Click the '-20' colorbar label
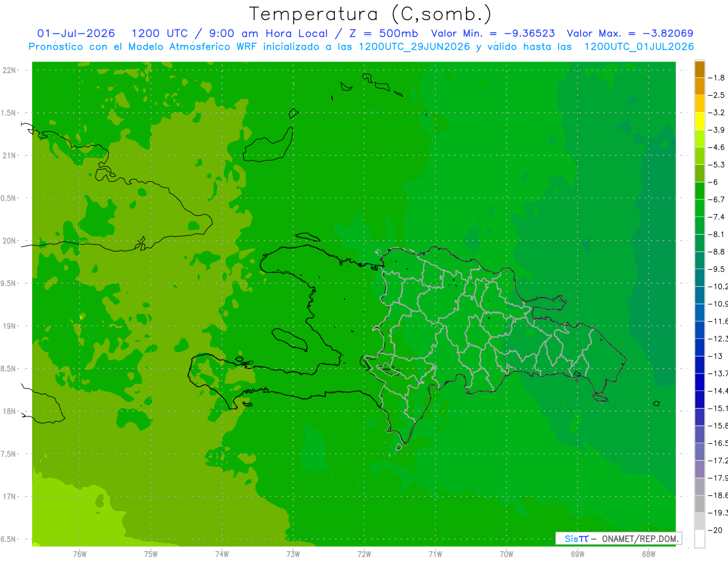Viewport: 728px width, 562px height. point(715,530)
